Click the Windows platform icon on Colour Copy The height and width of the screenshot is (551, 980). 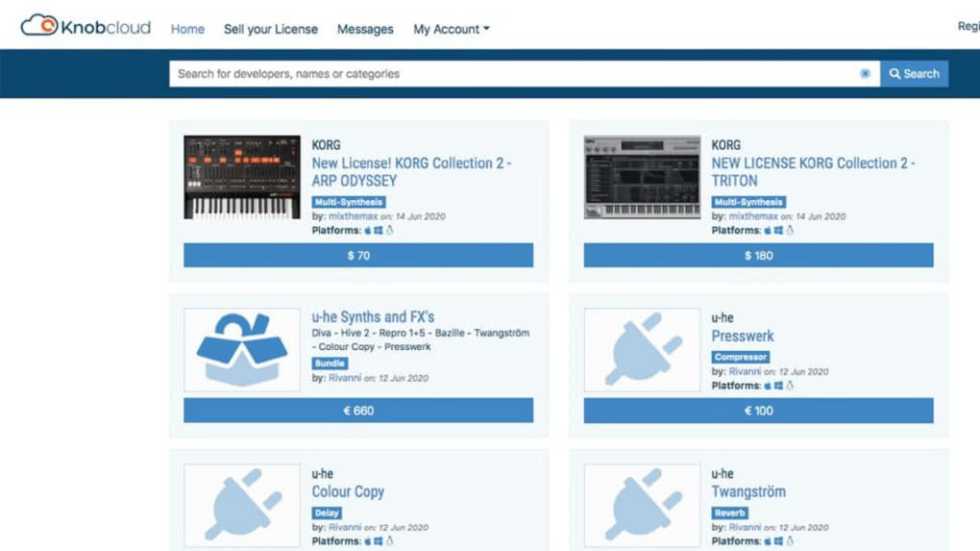click(379, 541)
